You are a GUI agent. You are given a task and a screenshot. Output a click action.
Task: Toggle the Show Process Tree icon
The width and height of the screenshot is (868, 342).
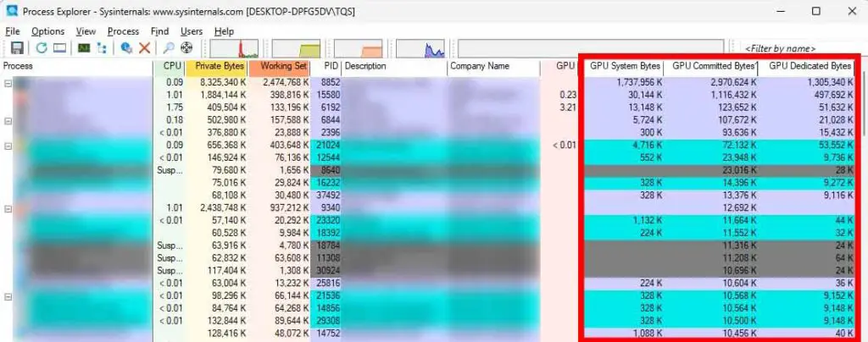(x=102, y=48)
